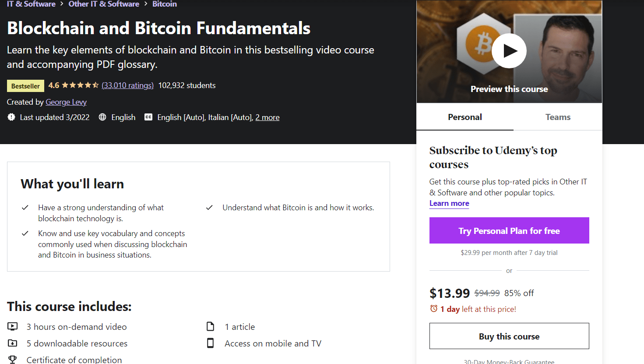Click the Learn more subscription link
Screen dimensions: 644x364
(449, 203)
